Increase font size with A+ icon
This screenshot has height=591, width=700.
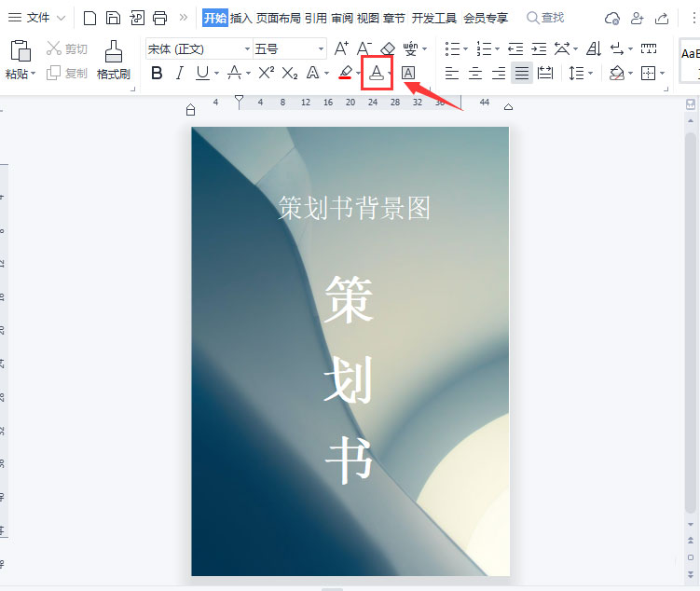pyautogui.click(x=341, y=48)
